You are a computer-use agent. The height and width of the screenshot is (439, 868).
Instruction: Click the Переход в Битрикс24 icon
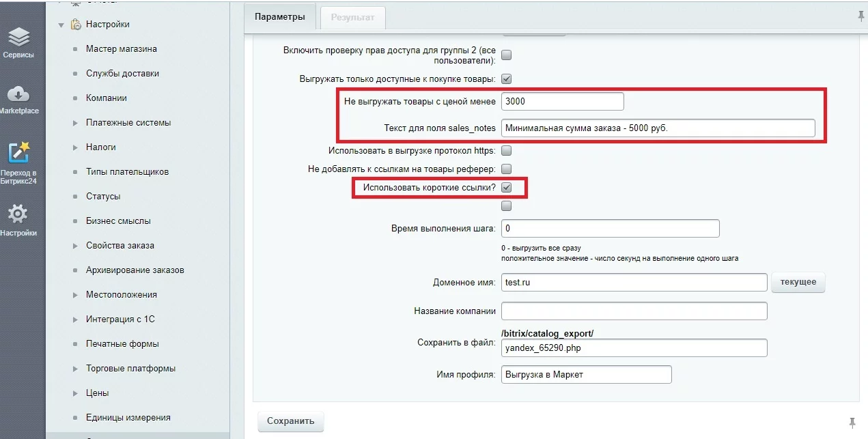click(19, 152)
